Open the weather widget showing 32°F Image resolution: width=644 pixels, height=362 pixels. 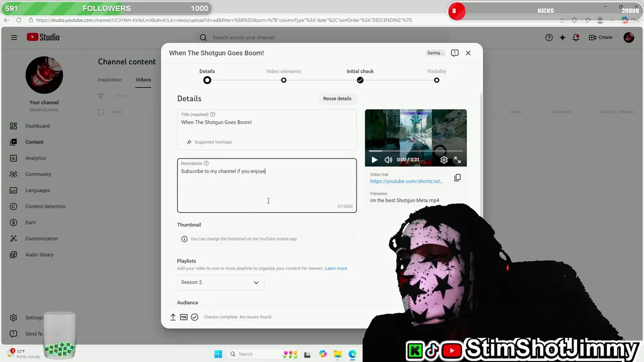[23, 354]
